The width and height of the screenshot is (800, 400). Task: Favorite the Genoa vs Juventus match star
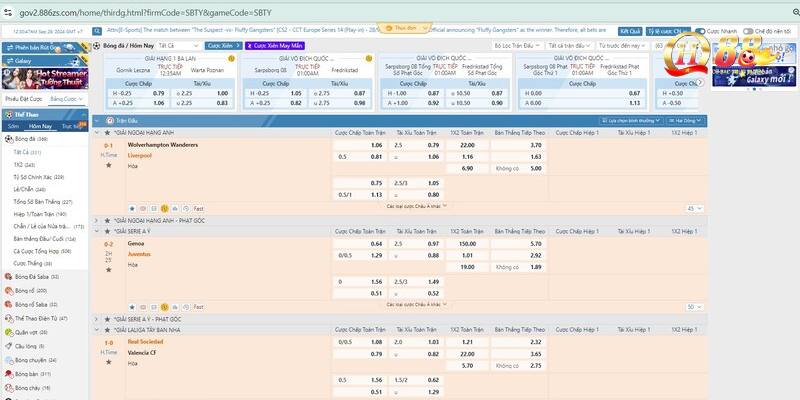108,269
